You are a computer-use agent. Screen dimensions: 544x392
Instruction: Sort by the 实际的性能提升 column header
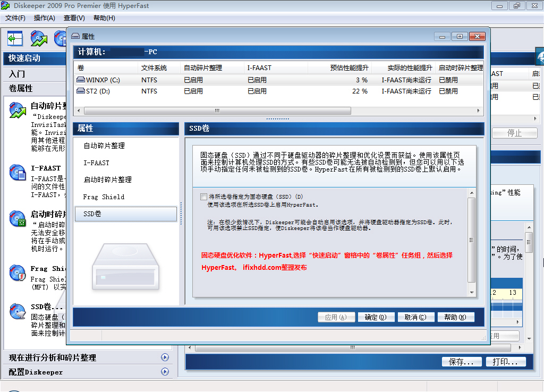pos(403,67)
